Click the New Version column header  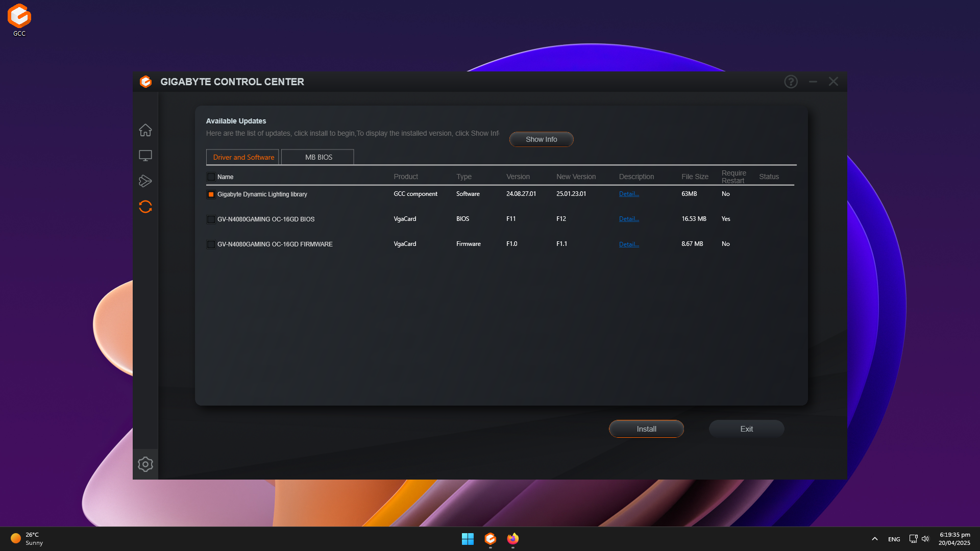pyautogui.click(x=576, y=177)
